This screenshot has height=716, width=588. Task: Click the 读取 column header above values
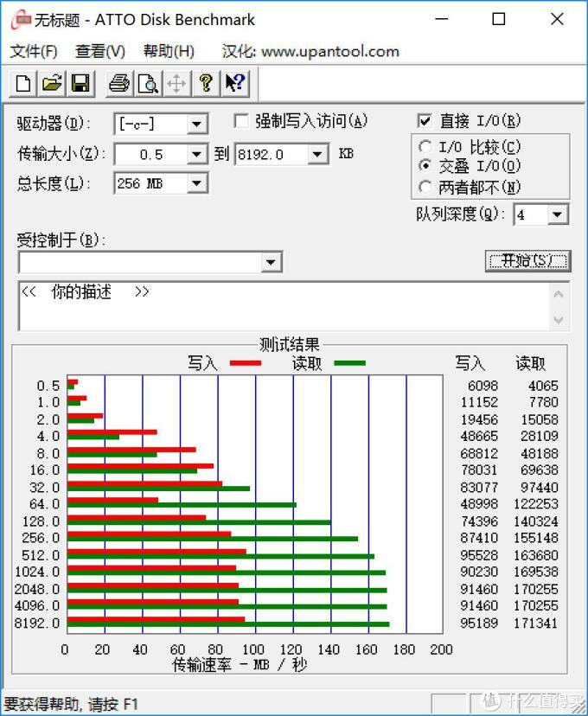[x=530, y=363]
